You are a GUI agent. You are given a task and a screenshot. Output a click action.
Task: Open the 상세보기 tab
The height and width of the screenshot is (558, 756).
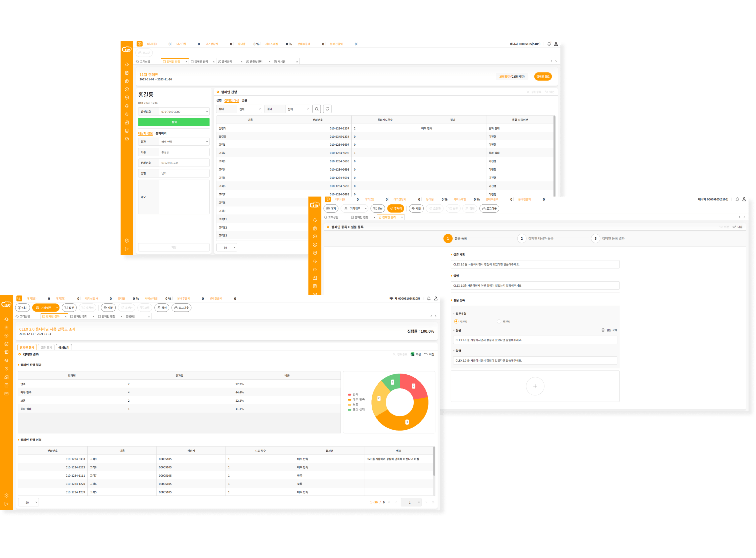(x=64, y=347)
